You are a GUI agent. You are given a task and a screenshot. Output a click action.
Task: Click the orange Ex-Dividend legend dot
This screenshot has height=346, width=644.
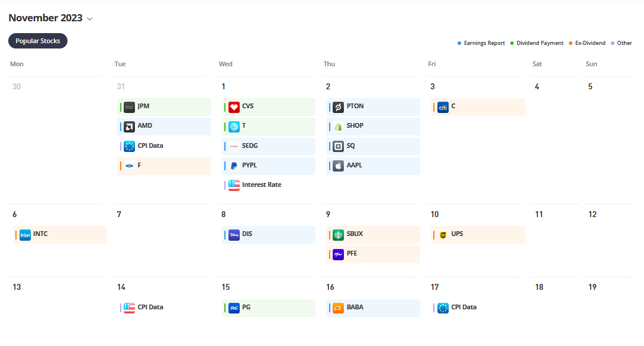point(570,43)
